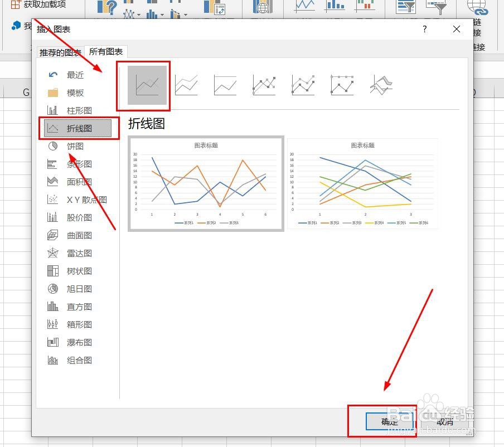The image size is (504, 447).
Task: Switch to 所有图表 tab
Action: (x=106, y=51)
